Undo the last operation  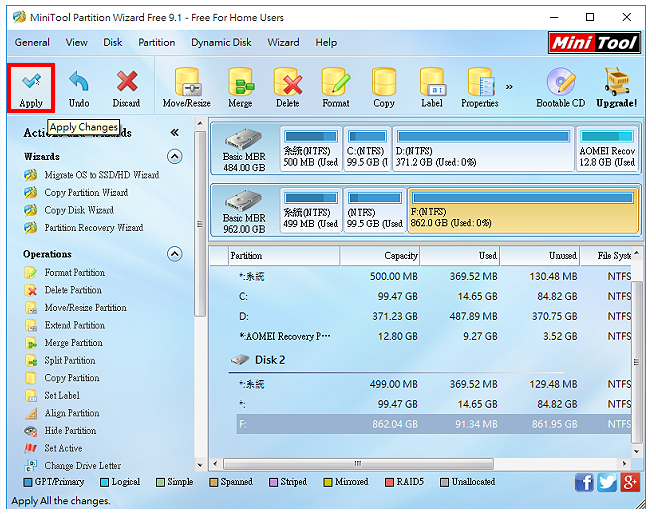tap(79, 88)
